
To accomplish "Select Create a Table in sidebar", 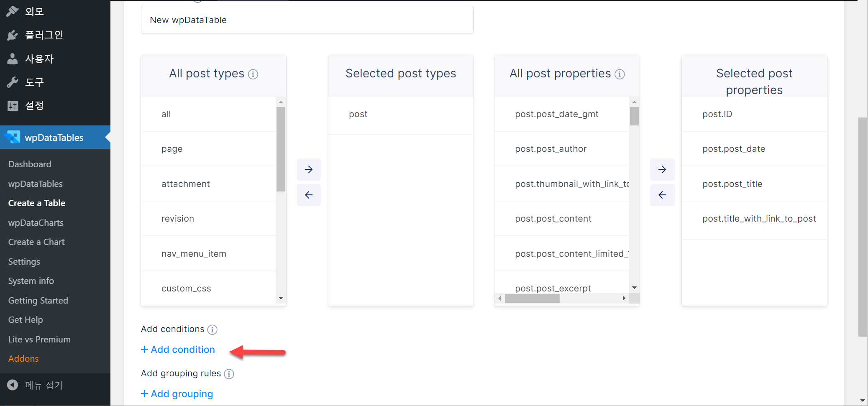I will coord(37,203).
